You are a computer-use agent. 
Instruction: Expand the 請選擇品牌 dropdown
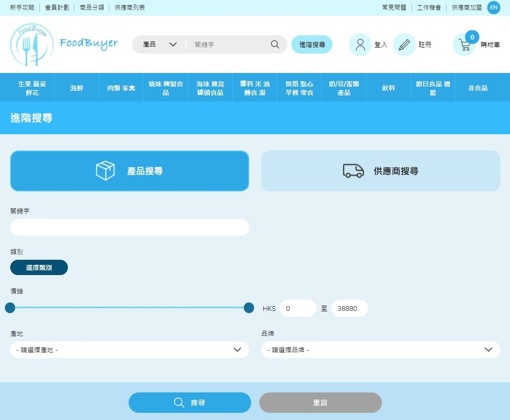380,350
